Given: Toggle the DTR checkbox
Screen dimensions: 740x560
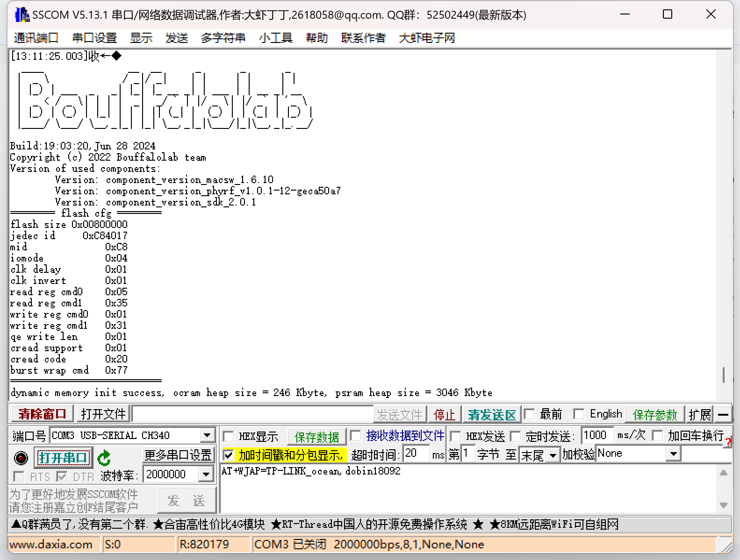Looking at the screenshot, I should (x=62, y=476).
